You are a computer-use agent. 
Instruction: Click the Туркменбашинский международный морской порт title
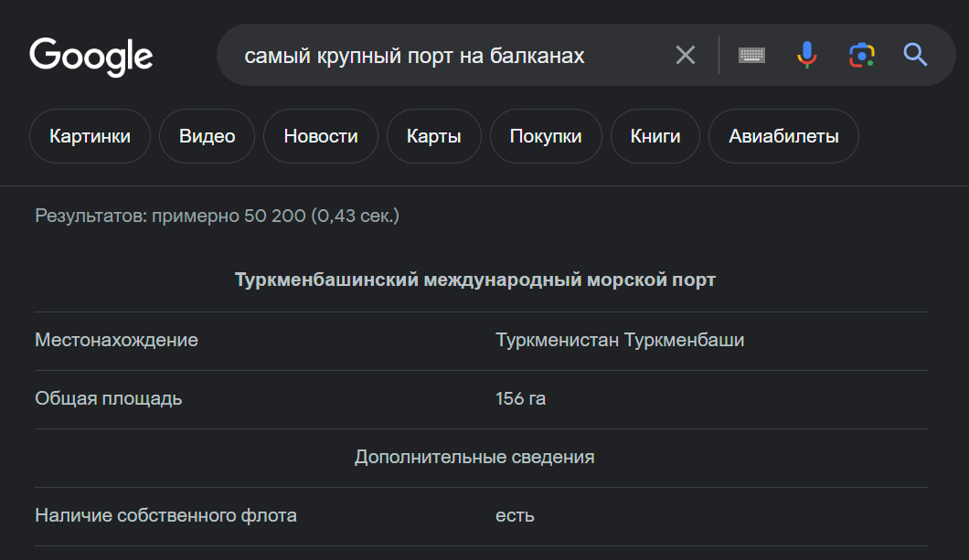coord(475,280)
